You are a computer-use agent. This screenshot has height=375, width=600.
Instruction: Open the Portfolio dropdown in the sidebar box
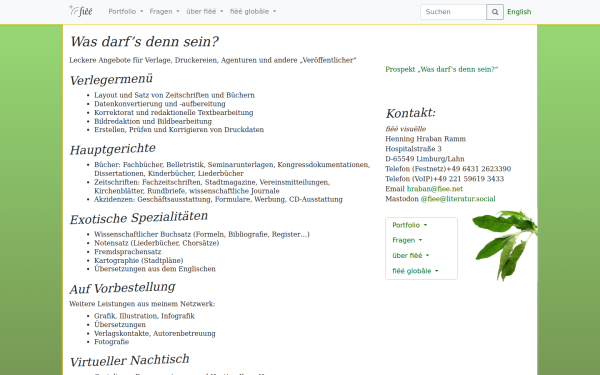409,225
